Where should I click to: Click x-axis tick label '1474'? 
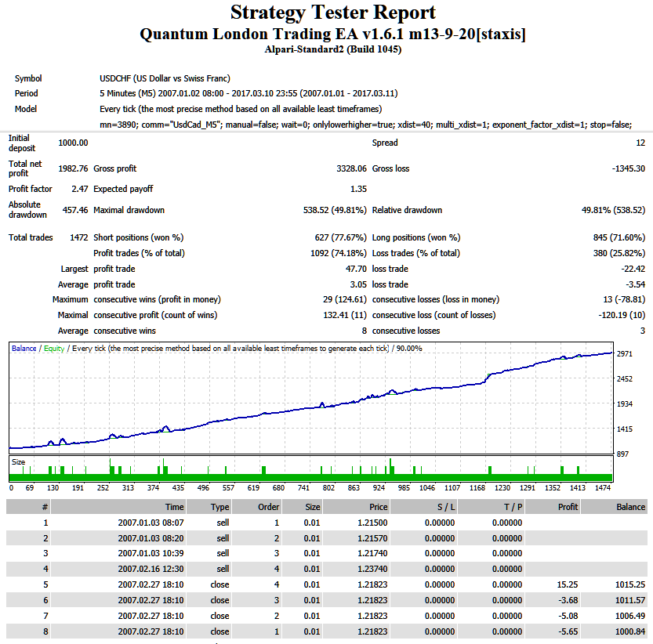pyautogui.click(x=603, y=488)
